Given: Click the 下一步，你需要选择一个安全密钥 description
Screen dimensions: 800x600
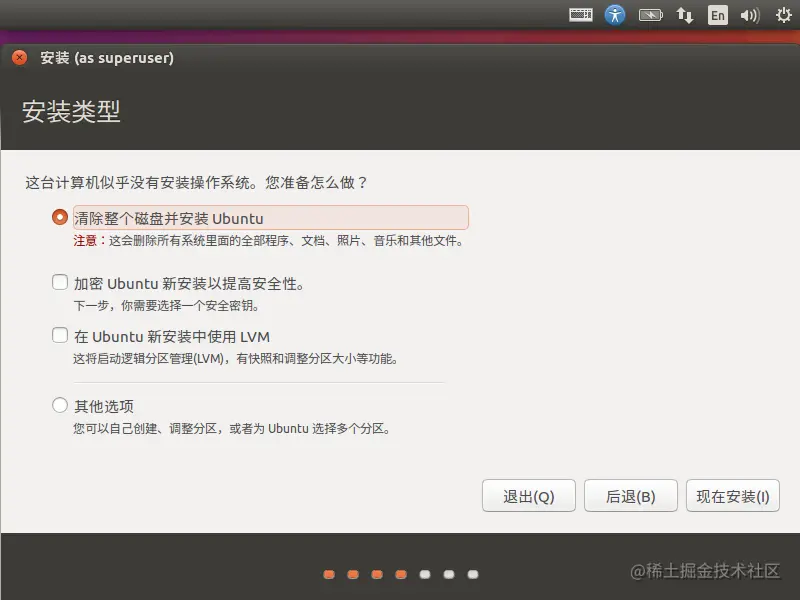Looking at the screenshot, I should (x=167, y=306).
